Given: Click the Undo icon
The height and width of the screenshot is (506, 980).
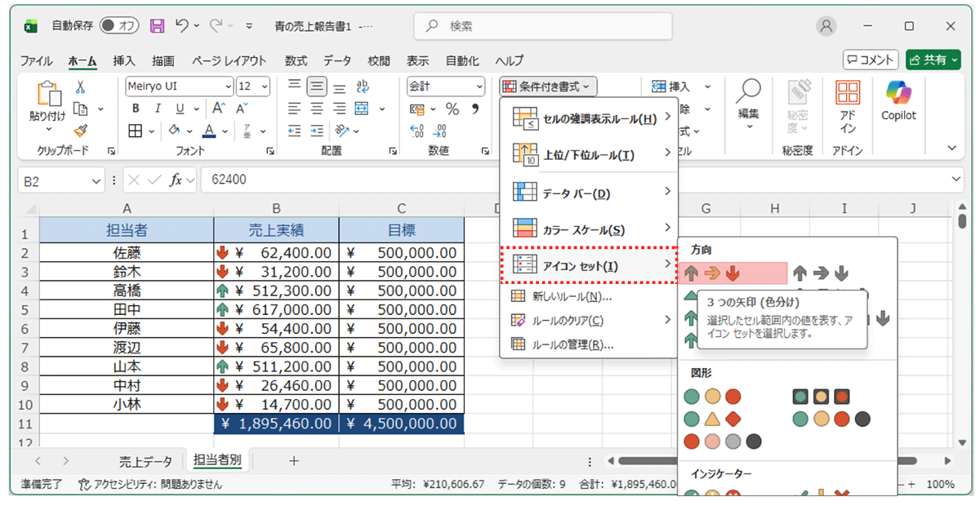Looking at the screenshot, I should pyautogui.click(x=181, y=26).
